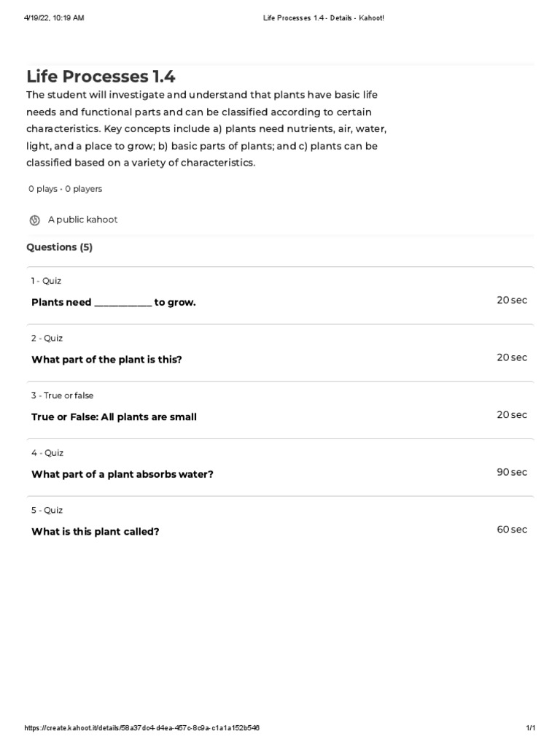This screenshot has width=560, height=747.
Task: Click the 20 sec timer on question 3
Action: tap(512, 415)
